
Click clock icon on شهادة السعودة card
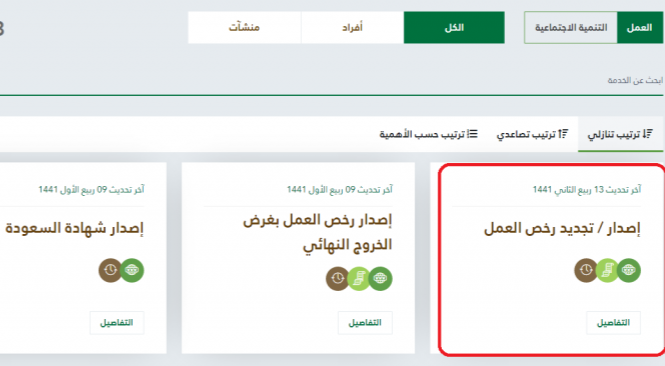pyautogui.click(x=110, y=270)
